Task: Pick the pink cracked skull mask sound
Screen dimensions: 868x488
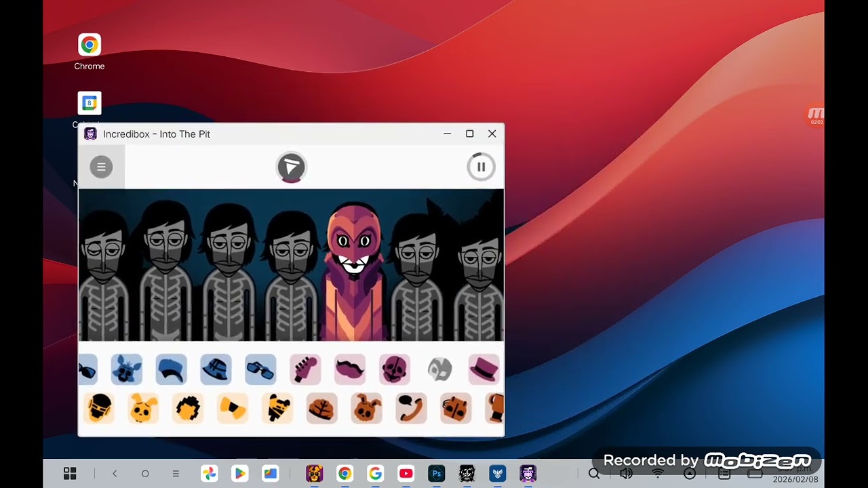Action: (x=395, y=369)
